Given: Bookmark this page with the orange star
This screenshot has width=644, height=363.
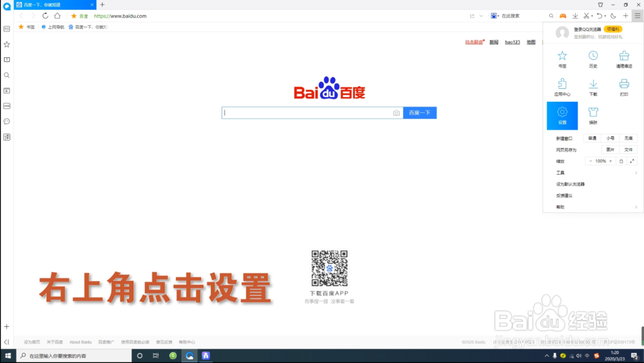Looking at the screenshot, I should [x=74, y=15].
